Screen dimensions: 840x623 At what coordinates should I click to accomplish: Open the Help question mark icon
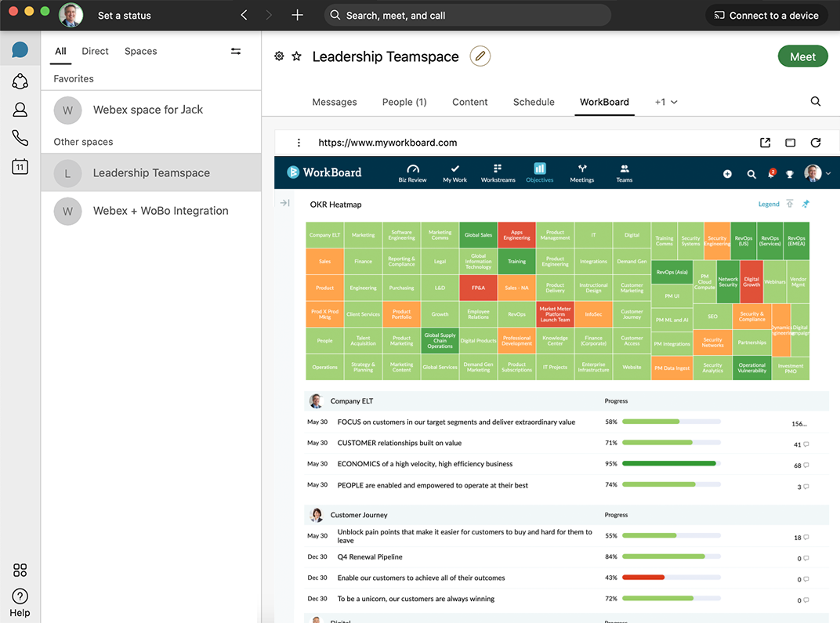pyautogui.click(x=20, y=596)
